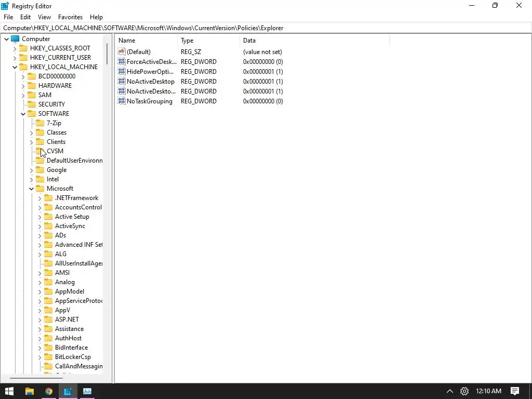This screenshot has width=532, height=399.
Task: Open the Windows Start menu
Action: pyautogui.click(x=9, y=391)
